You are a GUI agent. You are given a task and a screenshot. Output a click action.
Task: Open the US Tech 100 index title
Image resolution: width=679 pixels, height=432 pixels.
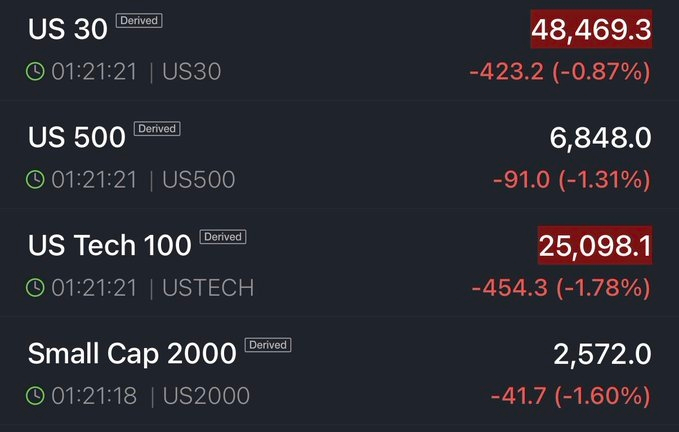[x=110, y=245]
